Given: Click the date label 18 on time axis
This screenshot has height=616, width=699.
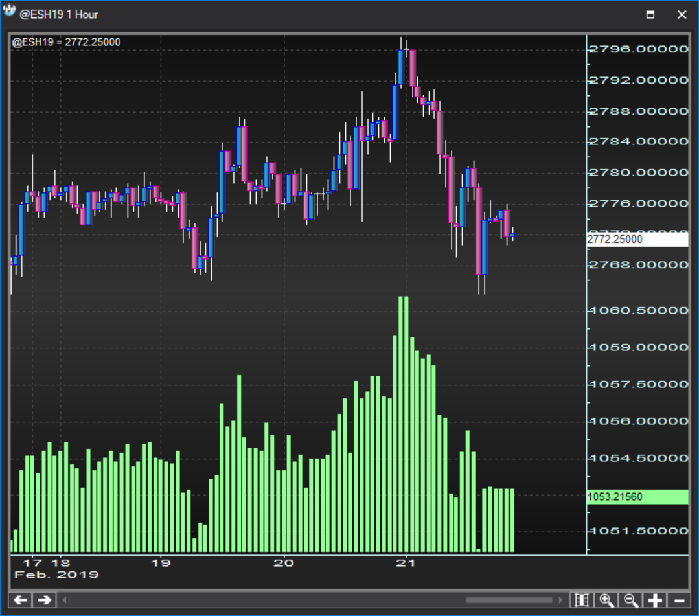Looking at the screenshot, I should point(61,563).
